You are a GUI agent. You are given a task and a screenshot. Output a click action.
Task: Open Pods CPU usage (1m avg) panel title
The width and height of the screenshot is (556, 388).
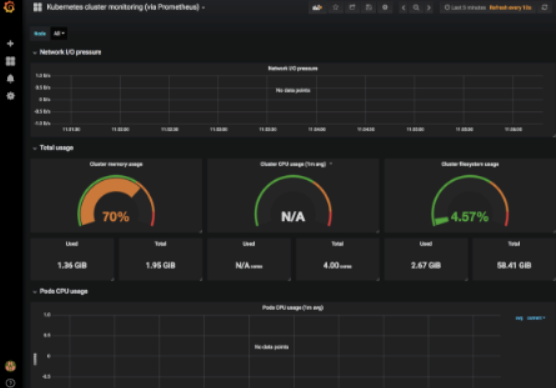coord(293,307)
